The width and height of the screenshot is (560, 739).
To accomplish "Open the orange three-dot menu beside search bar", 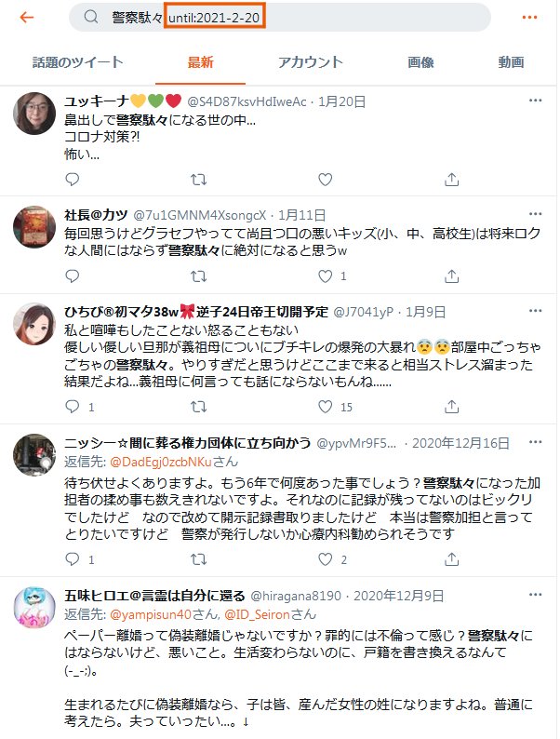I will click(x=530, y=18).
